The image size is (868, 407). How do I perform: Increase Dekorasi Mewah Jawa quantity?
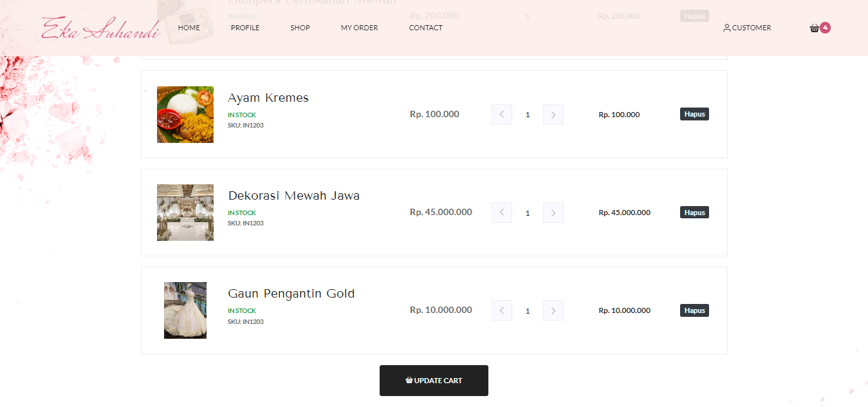point(553,213)
